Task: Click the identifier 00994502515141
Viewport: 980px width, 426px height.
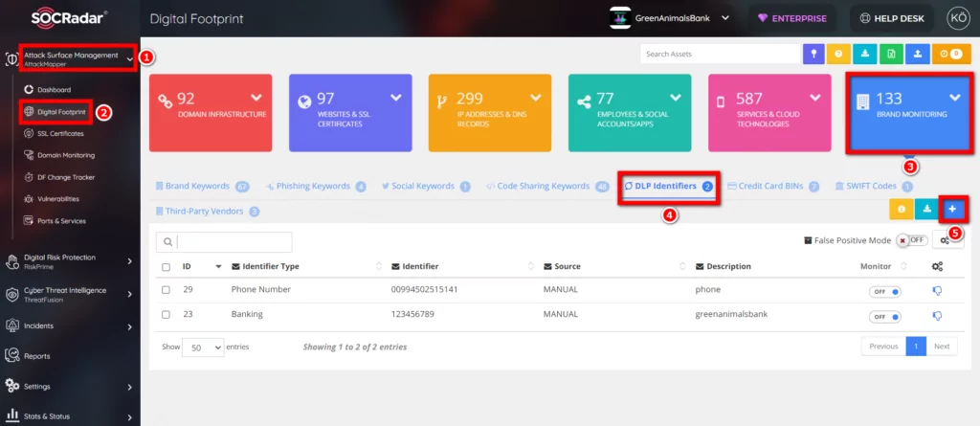Action: click(424, 290)
